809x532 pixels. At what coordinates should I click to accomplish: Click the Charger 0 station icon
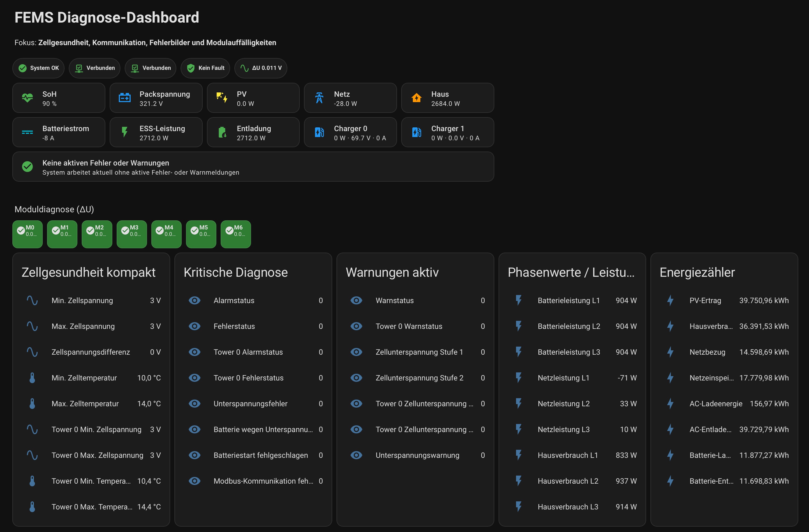319,132
